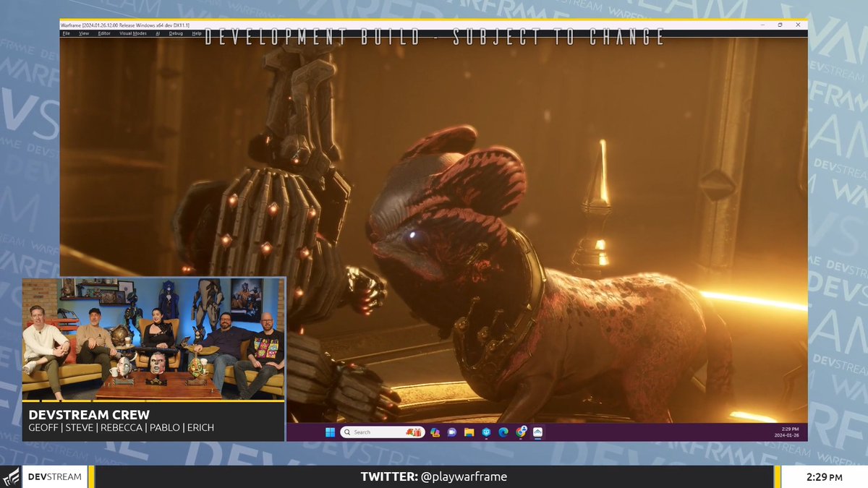This screenshot has width=868, height=488.
Task: Click the Warframe window title text
Action: [125, 25]
